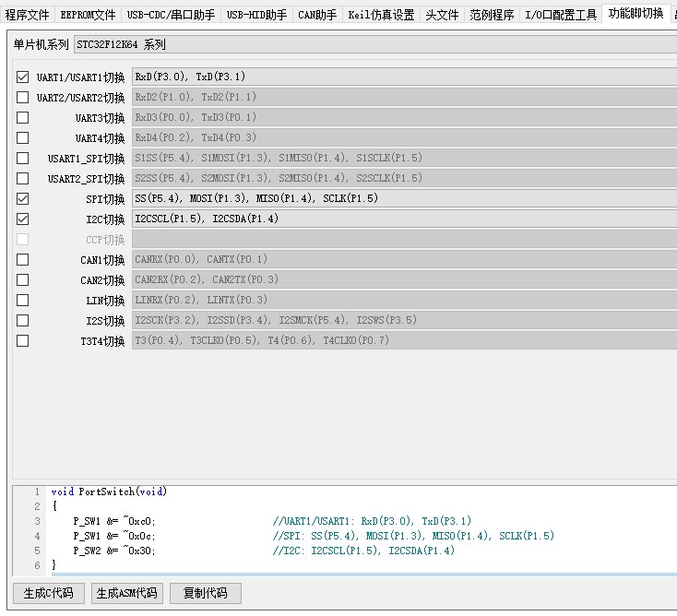Screen dimensions: 677x616
Task: Uncheck the SPI切换 checkbox
Action: [22, 199]
